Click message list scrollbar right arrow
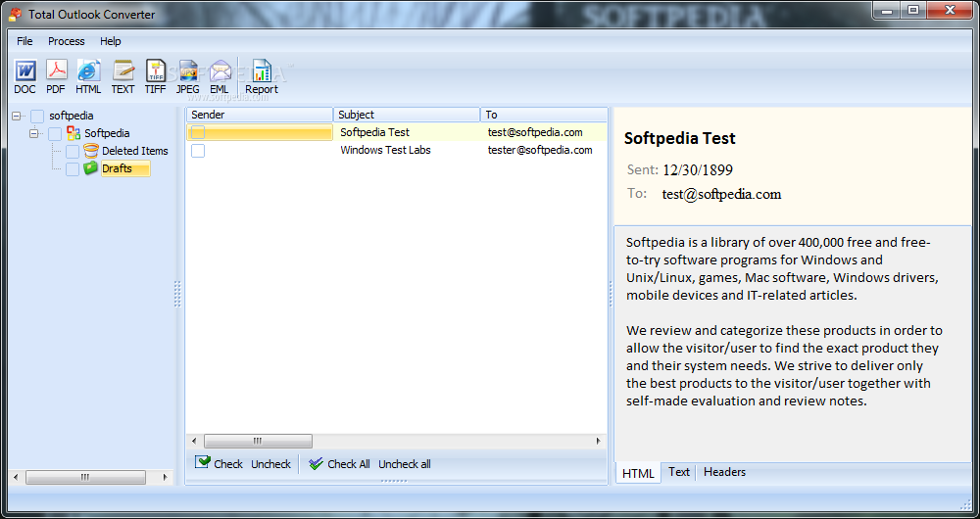The height and width of the screenshot is (519, 980). 599,441
